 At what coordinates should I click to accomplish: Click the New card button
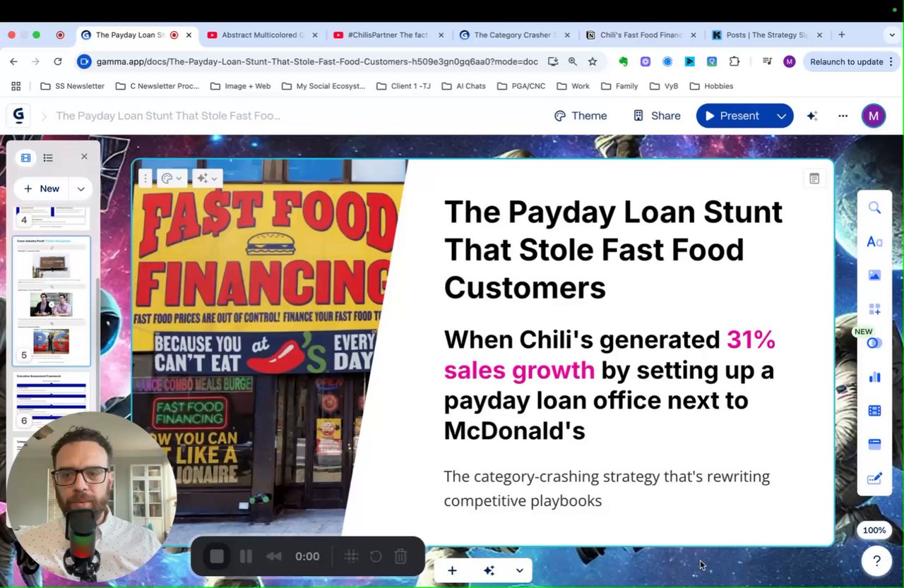pos(42,188)
